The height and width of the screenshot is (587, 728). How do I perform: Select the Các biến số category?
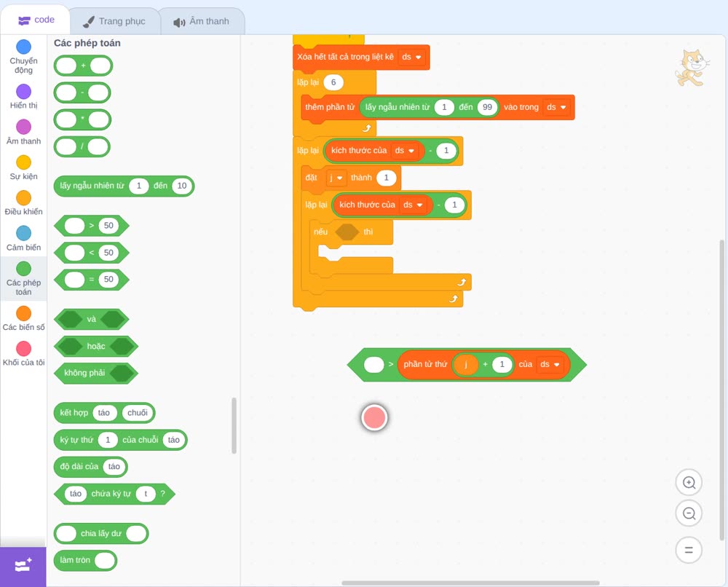pos(24,318)
